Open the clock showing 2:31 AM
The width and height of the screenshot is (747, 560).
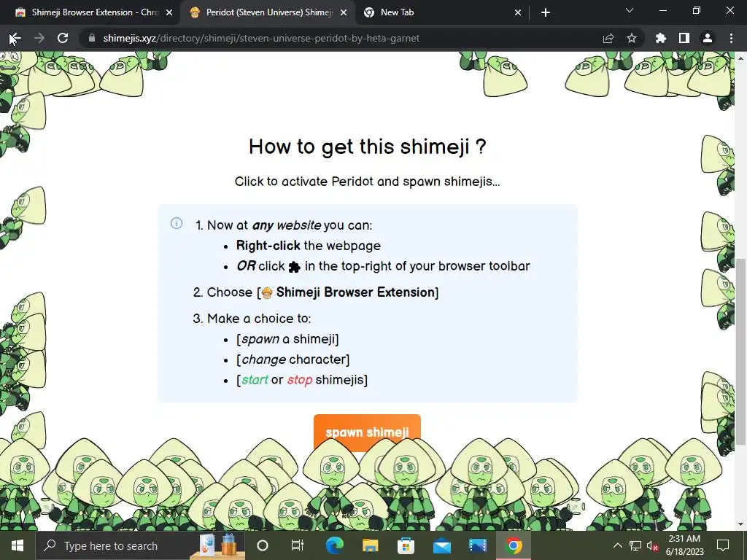click(684, 545)
